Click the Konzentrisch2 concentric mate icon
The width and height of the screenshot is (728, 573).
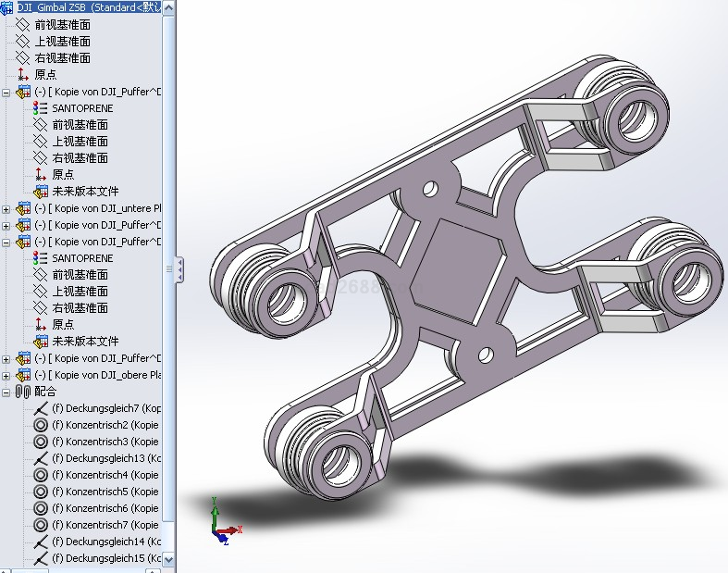pos(41,425)
